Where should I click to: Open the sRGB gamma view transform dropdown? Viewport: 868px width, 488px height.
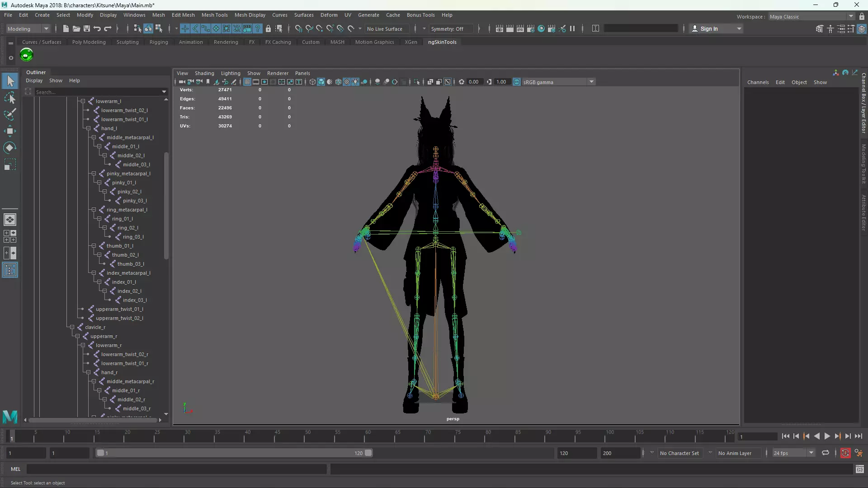591,82
